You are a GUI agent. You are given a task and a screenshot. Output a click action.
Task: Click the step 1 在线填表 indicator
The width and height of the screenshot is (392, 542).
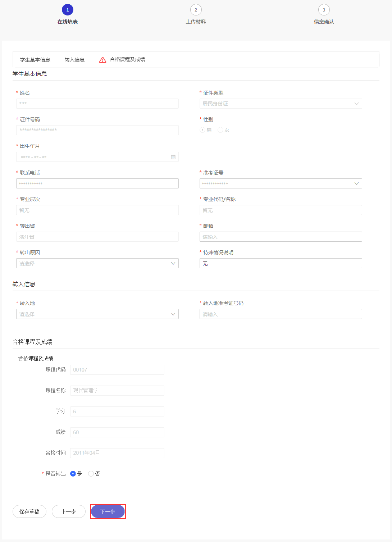[67, 10]
